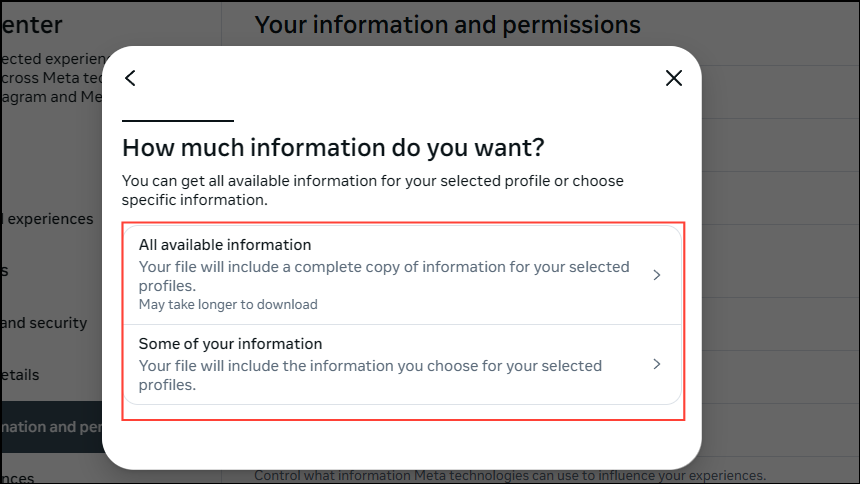Open the sidebar item ending in "experiences"
Viewport: 860px width, 484px height.
click(x=47, y=219)
